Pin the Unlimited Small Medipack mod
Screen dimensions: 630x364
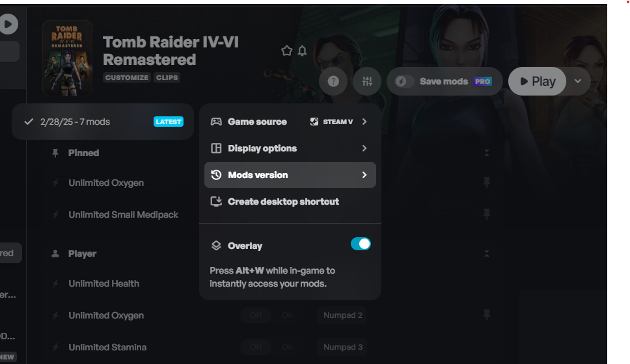487,214
